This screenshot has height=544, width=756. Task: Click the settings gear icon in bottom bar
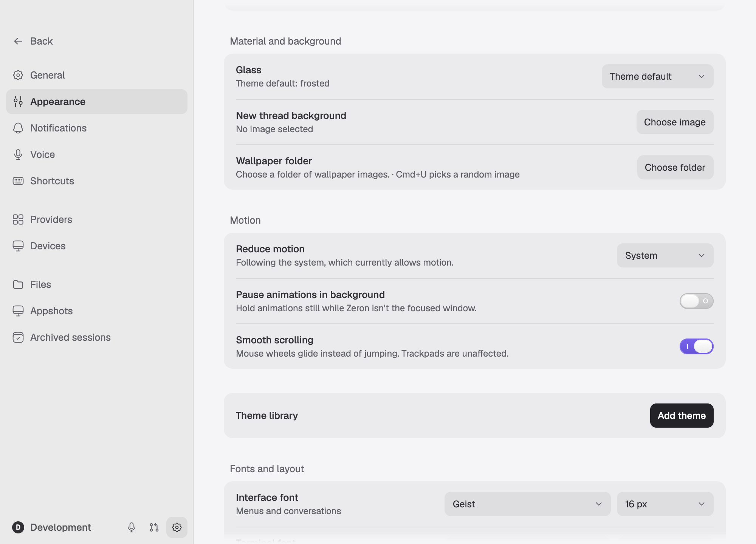[x=177, y=527]
